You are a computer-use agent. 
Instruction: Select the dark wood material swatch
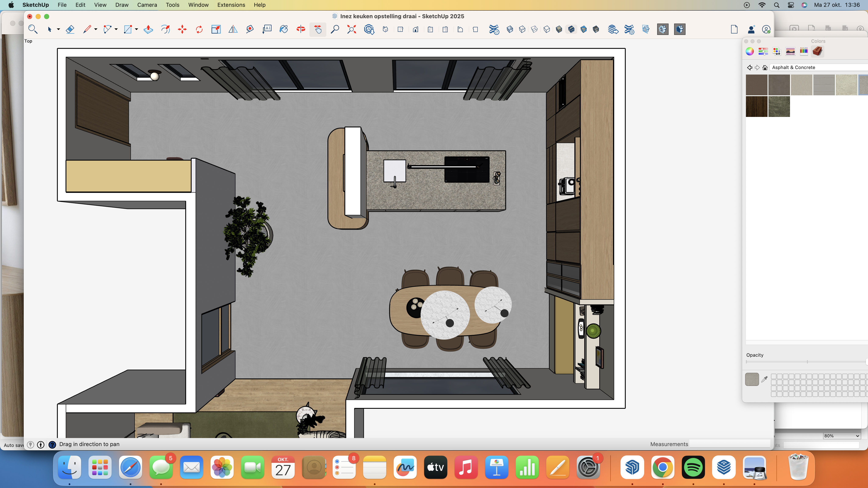pos(757,106)
